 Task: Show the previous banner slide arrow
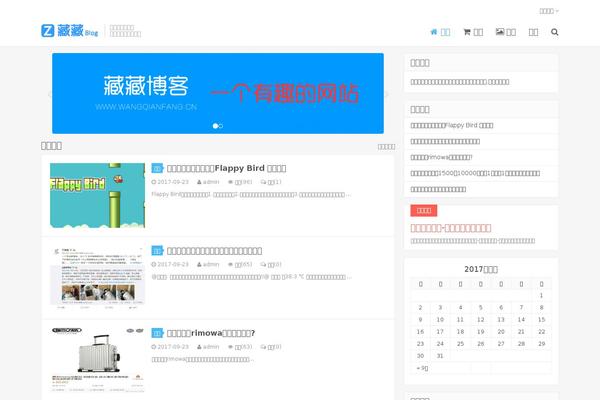click(x=49, y=95)
